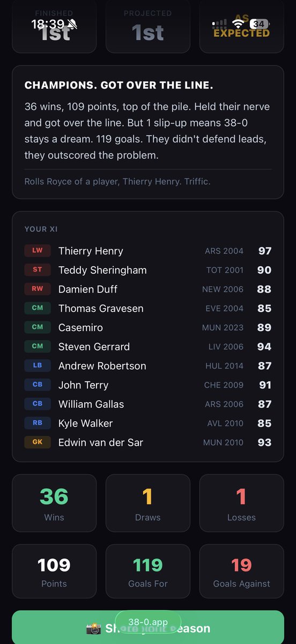Tap the GK badge for Edwin van der Sar
The width and height of the screenshot is (296, 644).
[x=38, y=442]
